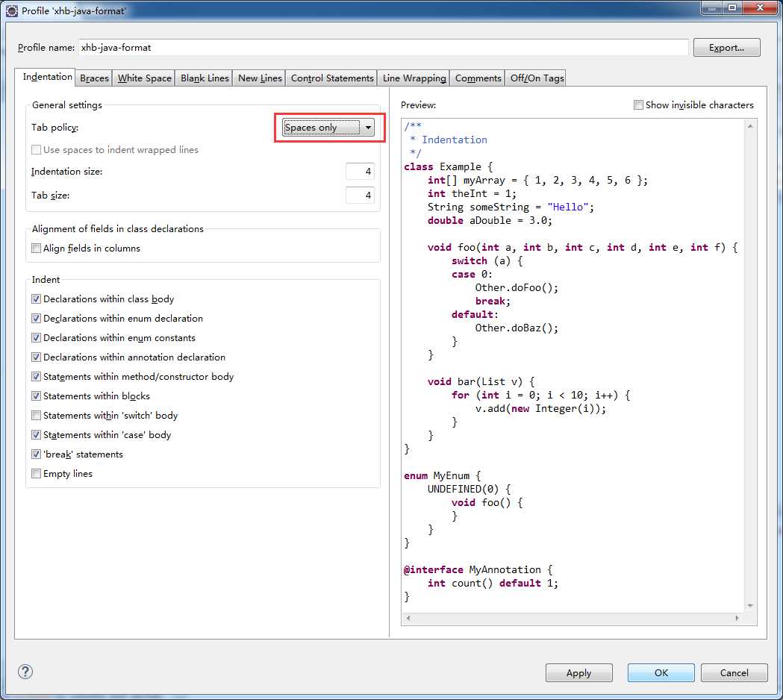Open the Off/On Tags tab
Viewport: 783px width, 700px height.
pos(537,78)
